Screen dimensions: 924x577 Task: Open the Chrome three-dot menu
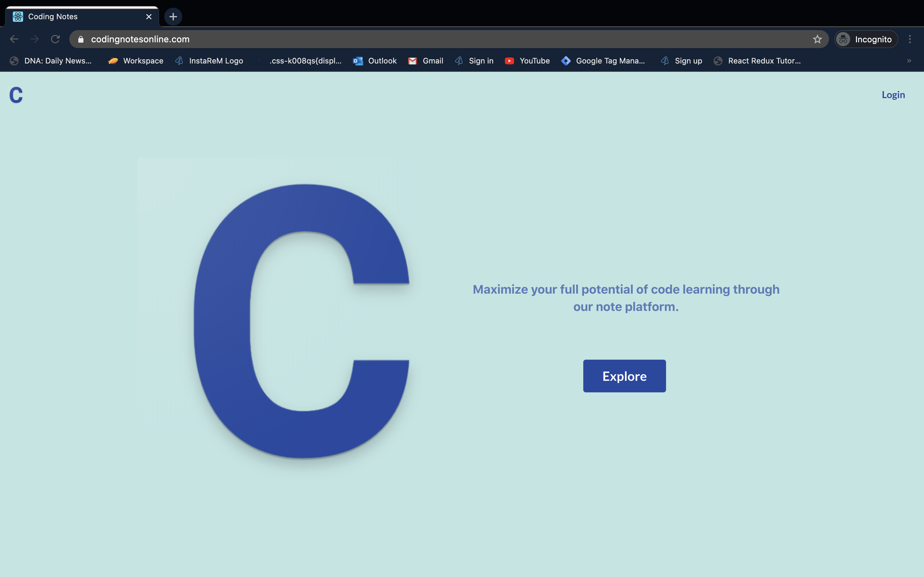(x=910, y=39)
